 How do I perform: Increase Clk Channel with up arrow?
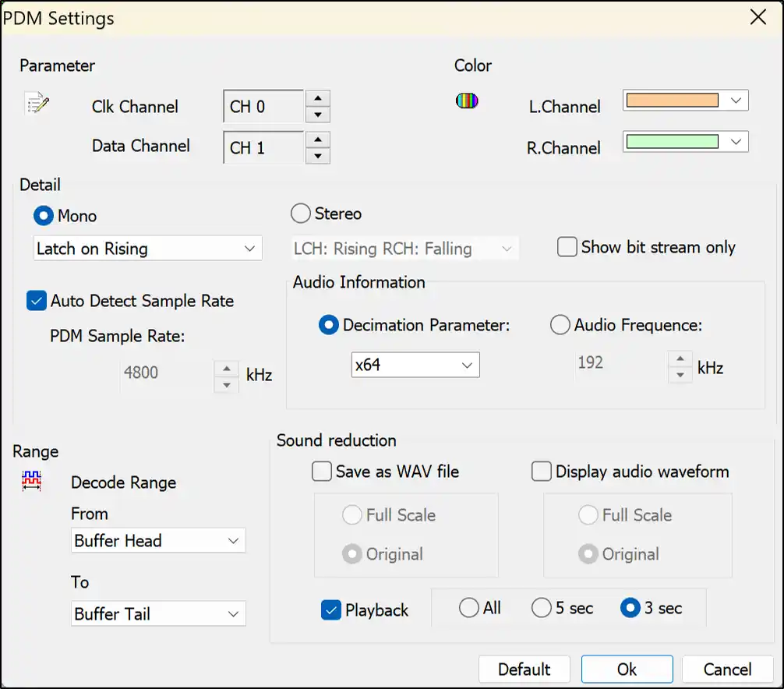[x=317, y=99]
